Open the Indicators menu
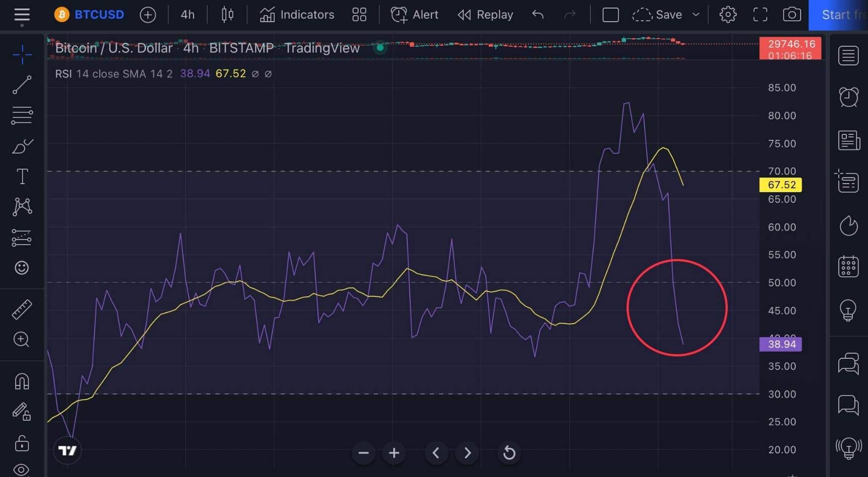 click(297, 15)
